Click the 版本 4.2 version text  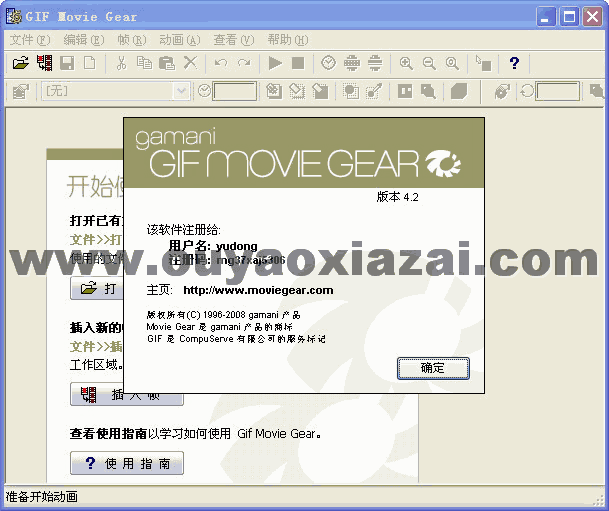click(397, 197)
